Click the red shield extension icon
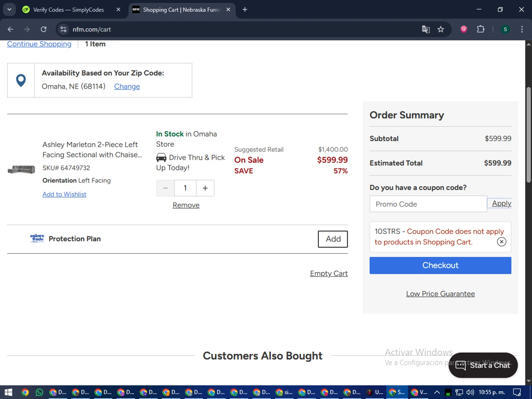 pos(464,29)
